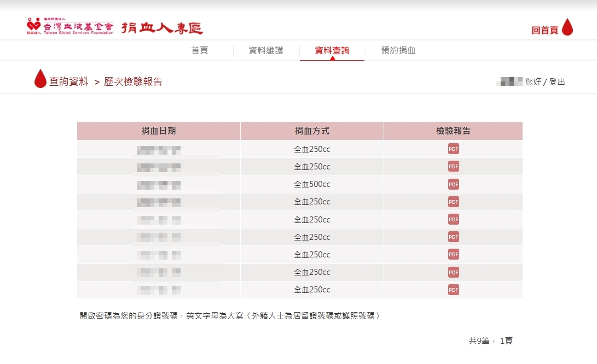
Task: Open PDF report in seventh table row
Action: click(x=453, y=254)
